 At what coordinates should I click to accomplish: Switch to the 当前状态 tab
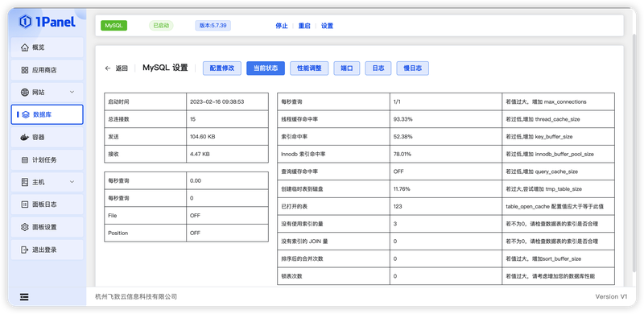266,68
